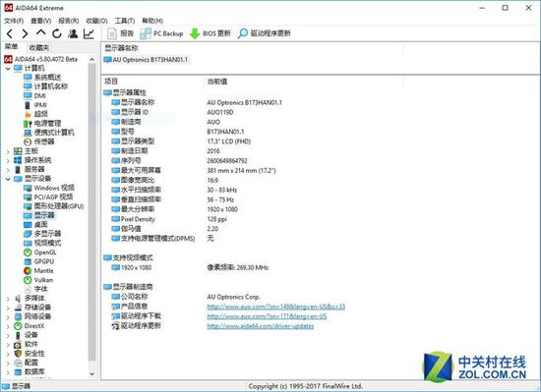Go back with the left arrow icon
The width and height of the screenshot is (541, 392).
pos(10,33)
